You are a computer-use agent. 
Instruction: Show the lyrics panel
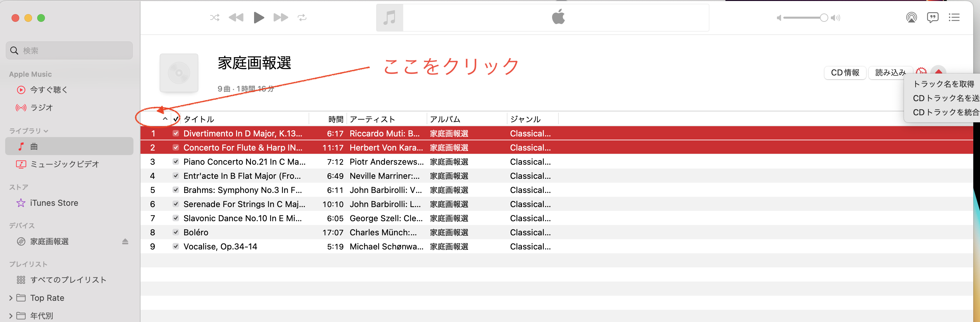[x=933, y=18]
